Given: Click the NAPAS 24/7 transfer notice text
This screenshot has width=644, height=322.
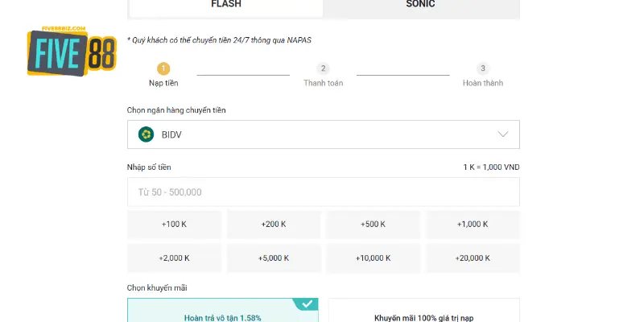Looking at the screenshot, I should point(219,40).
